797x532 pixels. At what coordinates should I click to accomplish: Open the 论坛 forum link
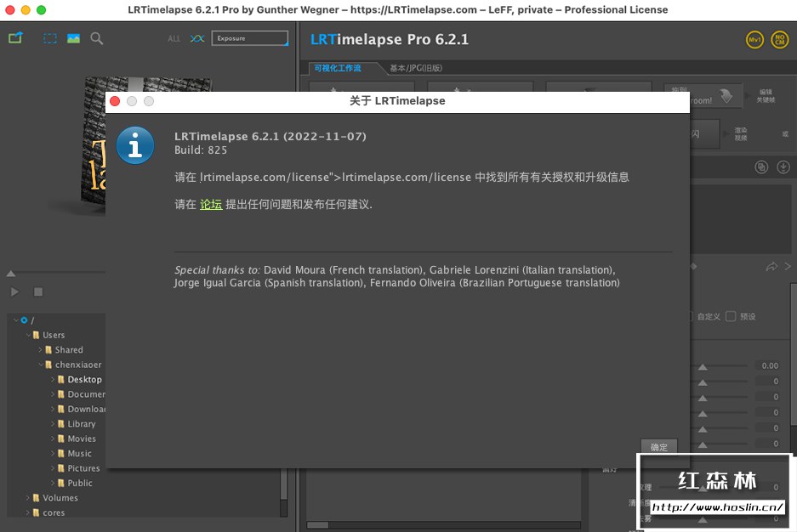coord(211,205)
